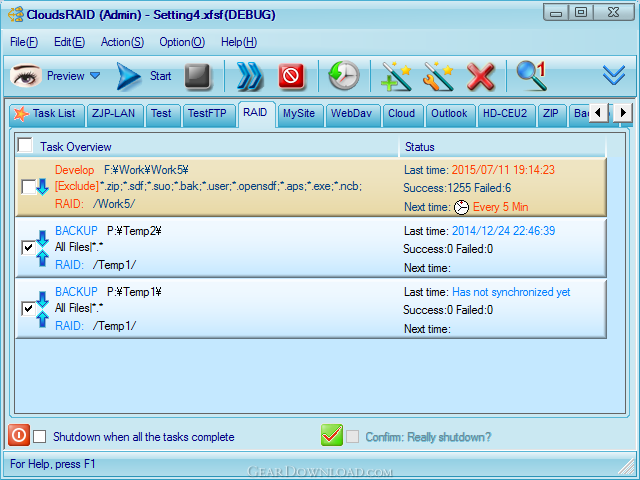
Task: Switch to the TestFTP tab
Action: point(207,115)
